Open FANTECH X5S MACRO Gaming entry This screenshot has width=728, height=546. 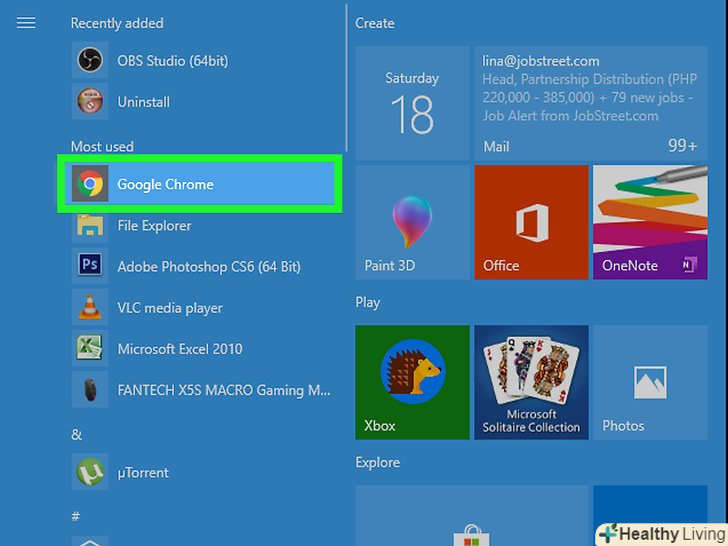click(x=224, y=390)
